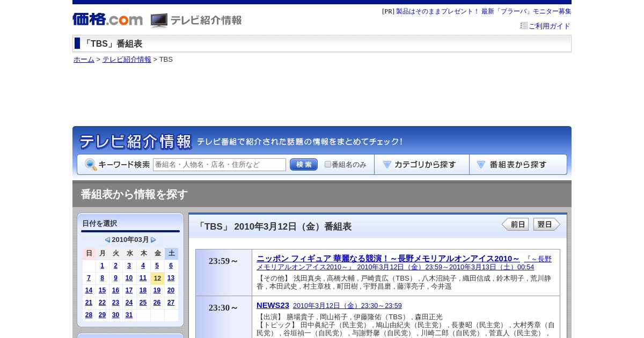Open the 価格.com logo

pyautogui.click(x=107, y=19)
